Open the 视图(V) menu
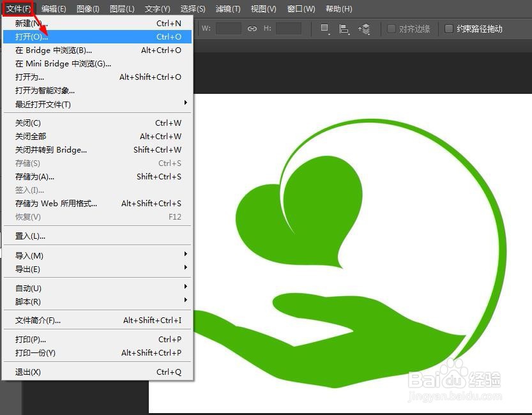532x415 pixels. coord(263,8)
